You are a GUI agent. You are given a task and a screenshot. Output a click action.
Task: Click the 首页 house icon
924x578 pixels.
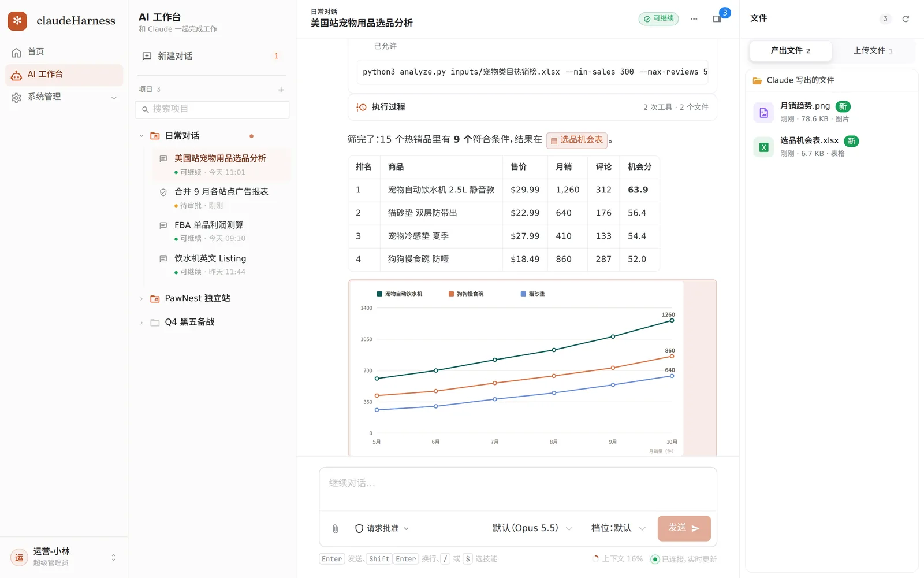[17, 53]
